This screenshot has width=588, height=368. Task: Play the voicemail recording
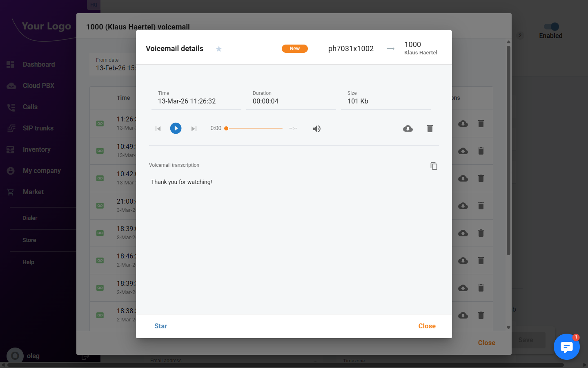tap(176, 128)
